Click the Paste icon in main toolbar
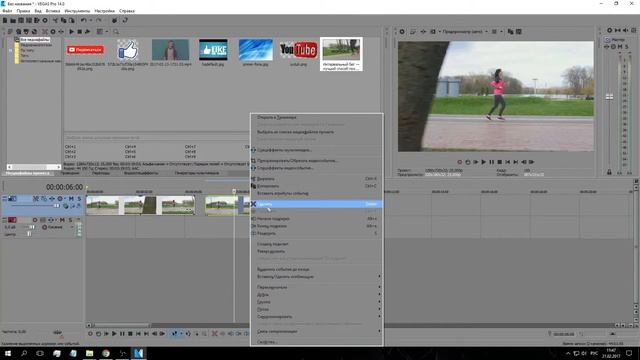 coord(71,20)
